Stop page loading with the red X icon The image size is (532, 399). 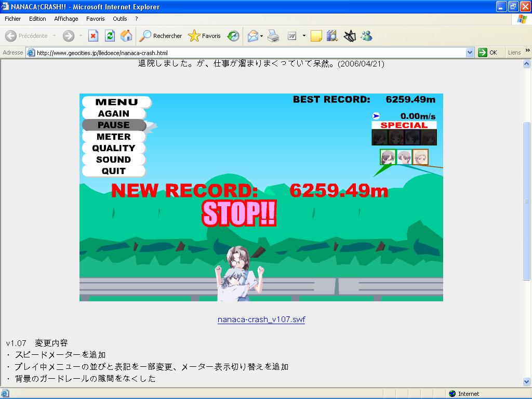94,36
